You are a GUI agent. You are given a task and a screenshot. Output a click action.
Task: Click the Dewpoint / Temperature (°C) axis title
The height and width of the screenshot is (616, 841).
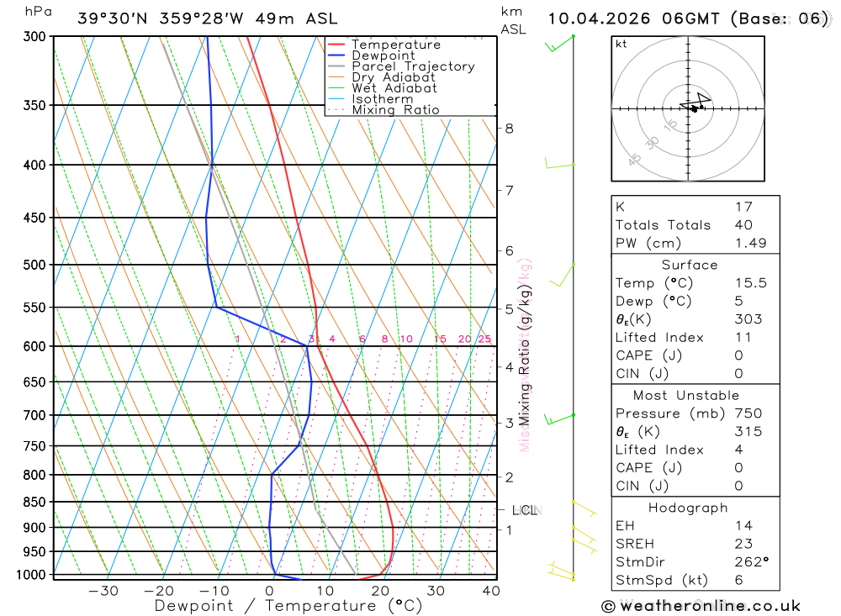[288, 606]
